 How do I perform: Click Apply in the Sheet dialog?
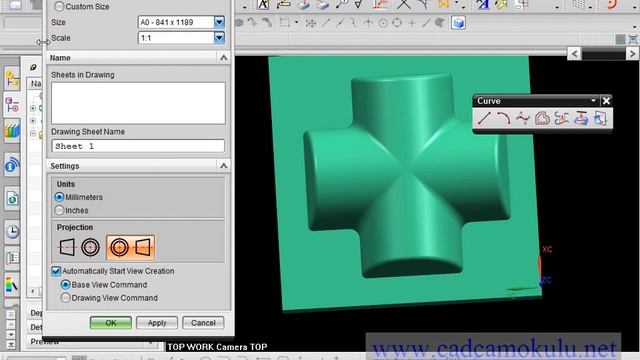pyautogui.click(x=157, y=323)
